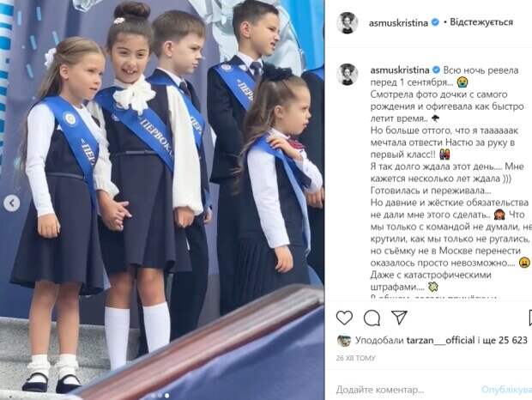Open the asmuskristina username in the caption

pos(400,70)
